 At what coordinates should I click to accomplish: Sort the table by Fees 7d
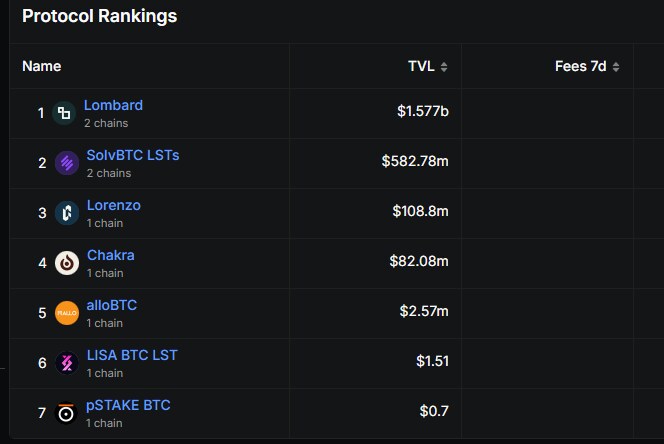click(587, 67)
